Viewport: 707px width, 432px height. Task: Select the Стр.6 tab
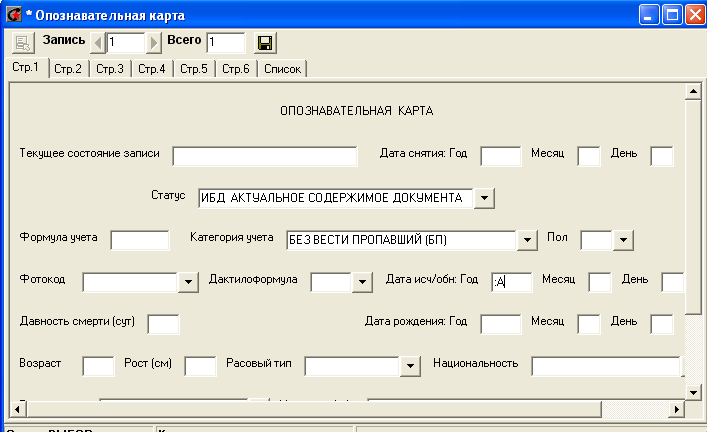[x=235, y=69]
